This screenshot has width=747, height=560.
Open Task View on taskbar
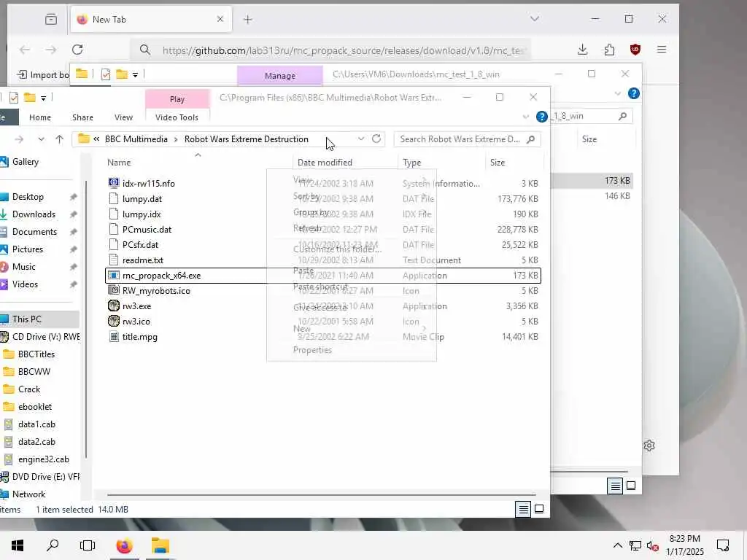point(88,545)
